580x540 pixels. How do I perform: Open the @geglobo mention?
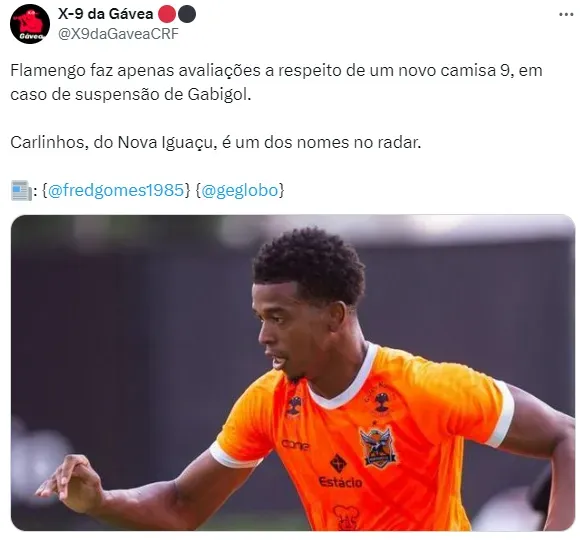(x=239, y=190)
